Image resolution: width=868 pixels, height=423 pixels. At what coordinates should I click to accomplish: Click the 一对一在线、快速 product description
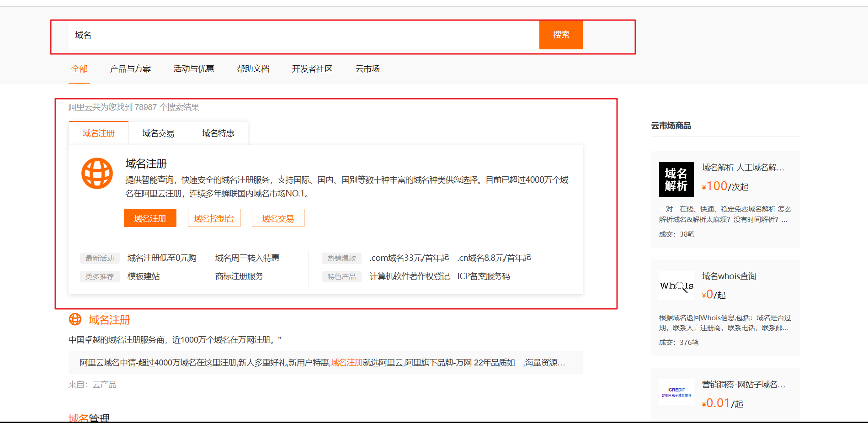[x=725, y=214]
